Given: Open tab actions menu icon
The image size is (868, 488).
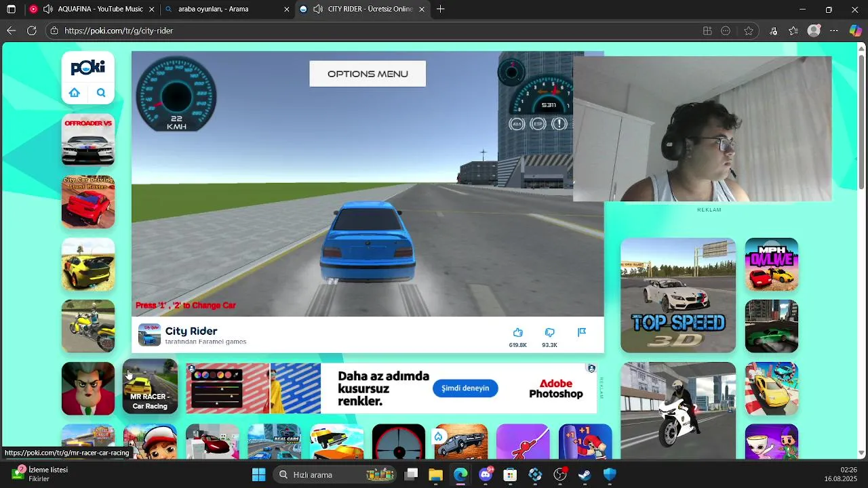Looking at the screenshot, I should 11,9.
